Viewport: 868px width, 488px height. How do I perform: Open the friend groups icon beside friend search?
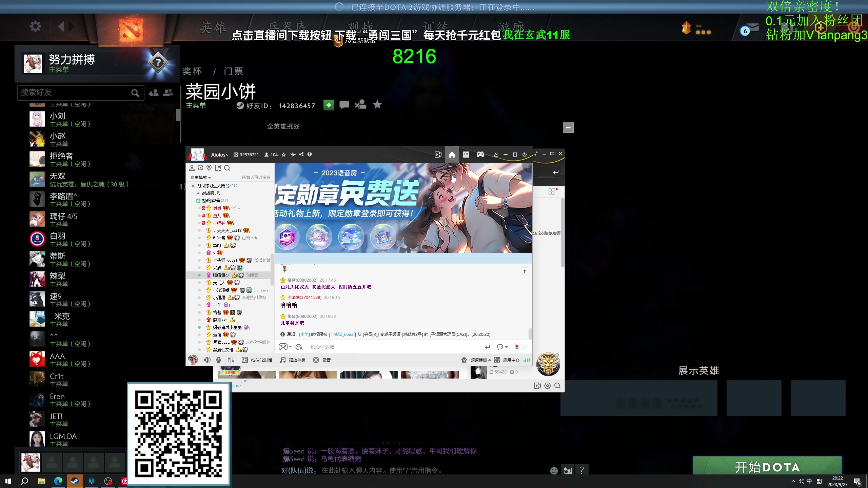tap(168, 93)
